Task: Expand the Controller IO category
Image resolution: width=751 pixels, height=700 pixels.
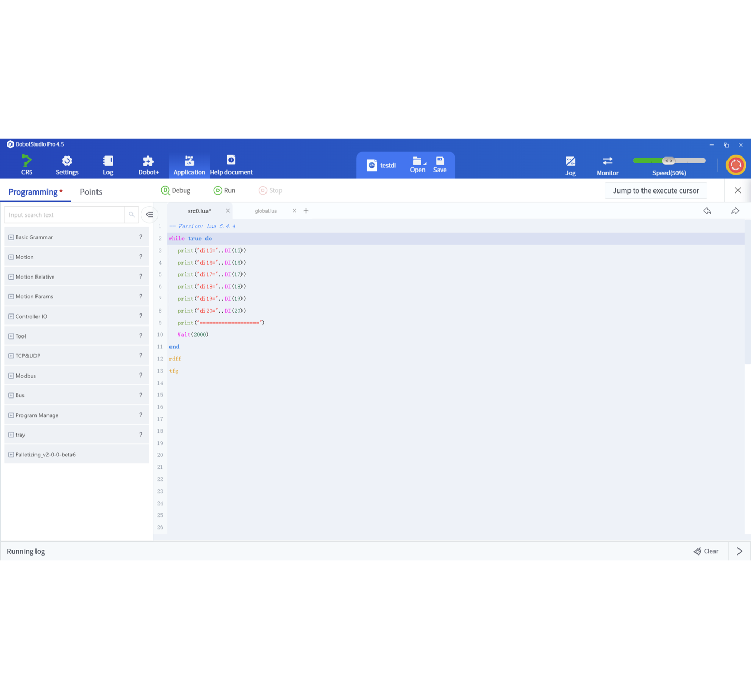Action: coord(11,317)
